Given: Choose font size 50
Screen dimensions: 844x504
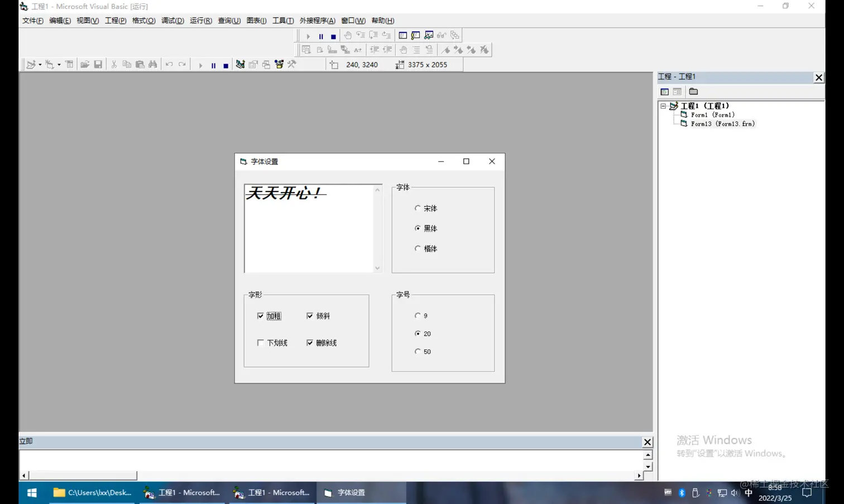Looking at the screenshot, I should (423, 352).
